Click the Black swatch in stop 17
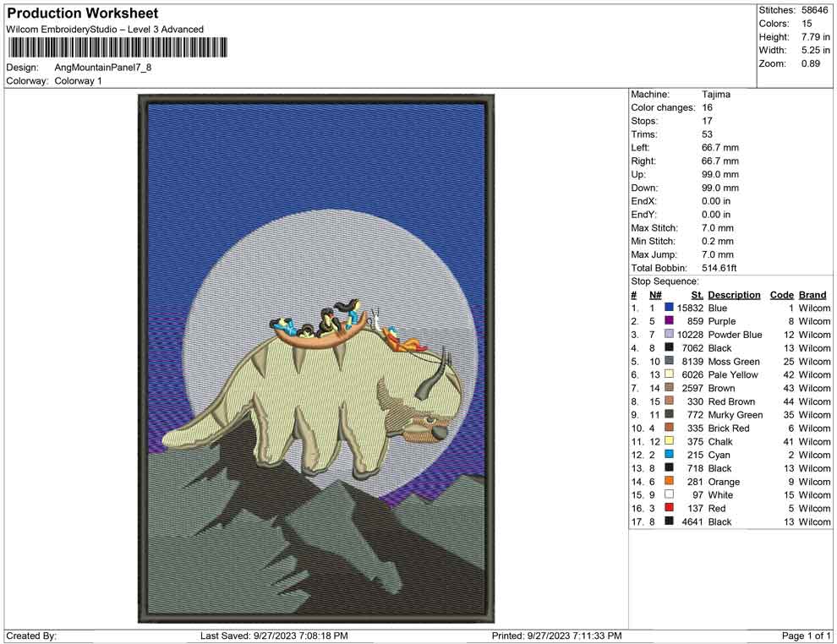The width and height of the screenshot is (837, 644). tap(669, 521)
